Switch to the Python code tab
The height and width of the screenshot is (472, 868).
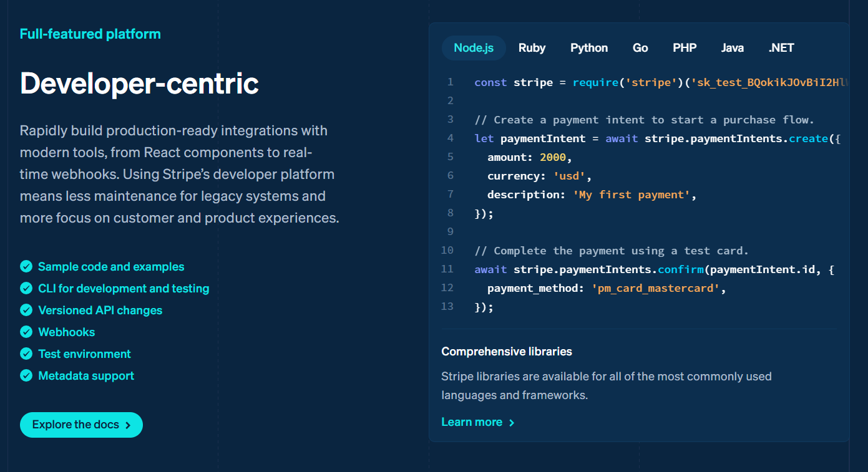click(x=589, y=48)
